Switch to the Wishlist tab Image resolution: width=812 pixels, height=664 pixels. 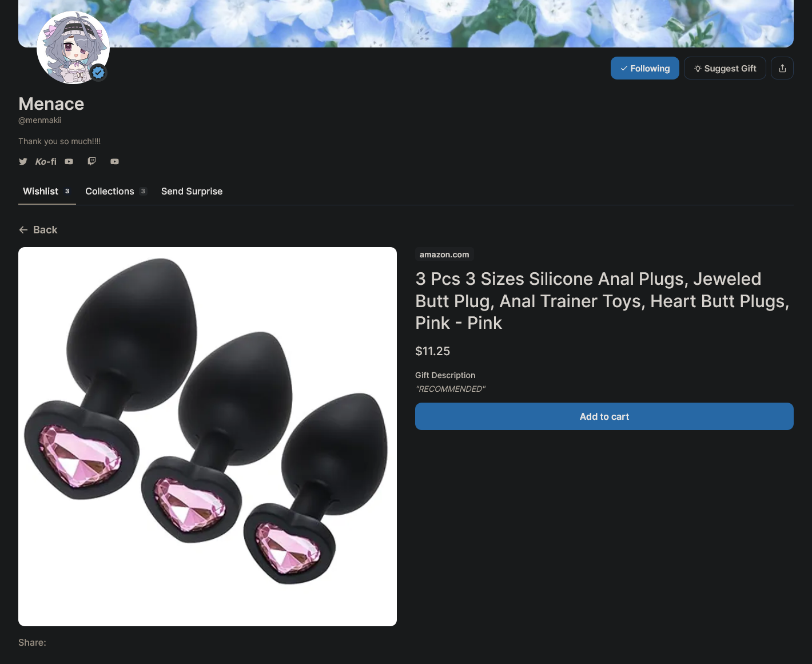pyautogui.click(x=47, y=191)
